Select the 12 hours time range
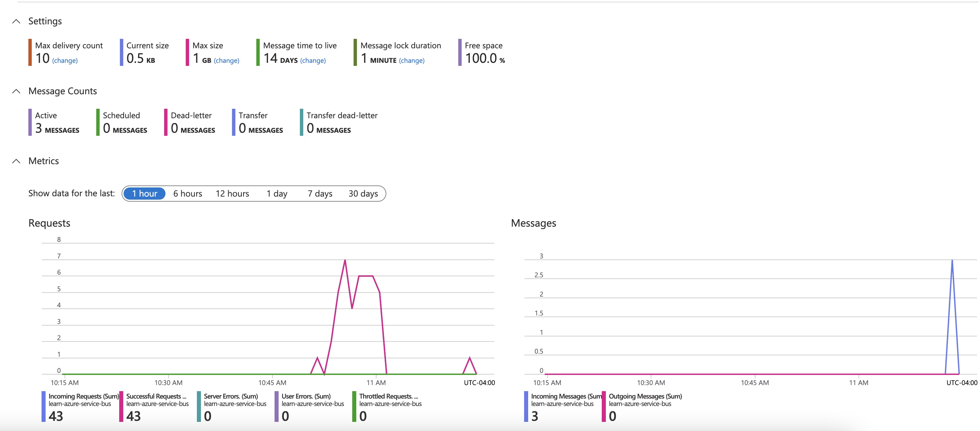 point(232,193)
